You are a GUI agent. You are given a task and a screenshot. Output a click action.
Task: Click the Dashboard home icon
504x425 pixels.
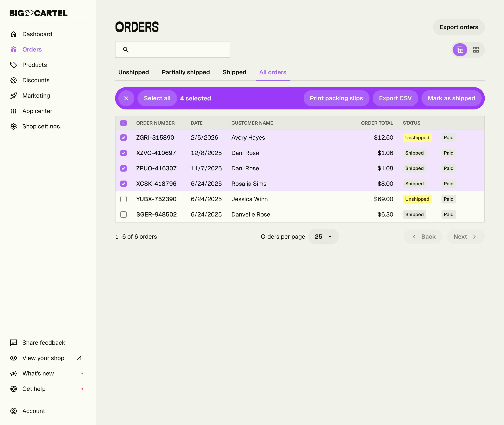[x=14, y=34]
